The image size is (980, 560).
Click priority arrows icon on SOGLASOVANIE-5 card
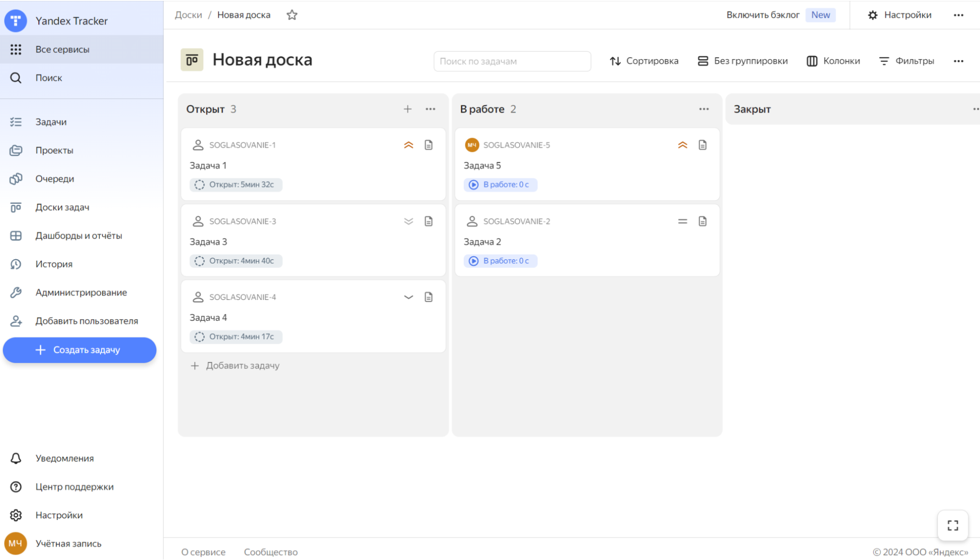point(682,145)
